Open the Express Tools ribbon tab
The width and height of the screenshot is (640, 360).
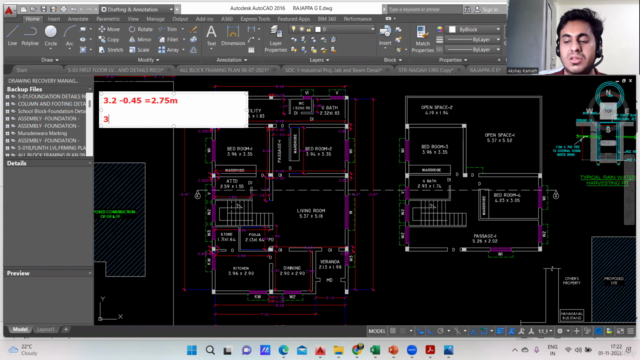click(255, 19)
